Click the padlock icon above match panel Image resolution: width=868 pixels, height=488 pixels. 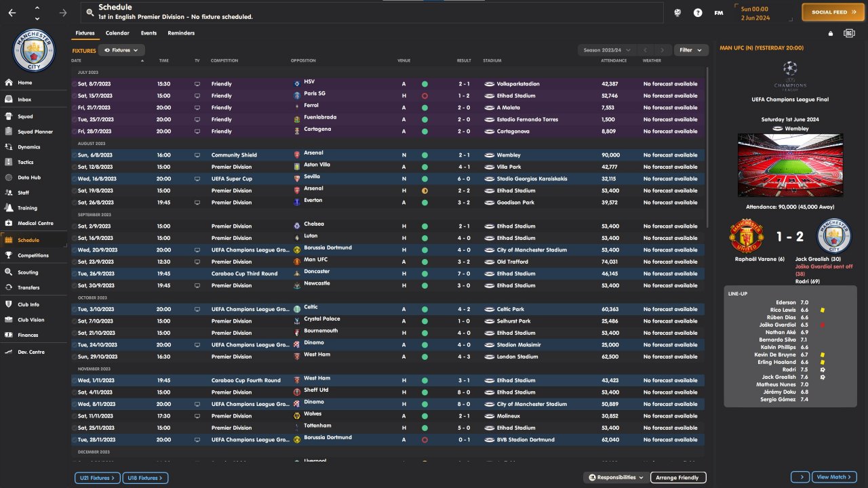coord(831,33)
